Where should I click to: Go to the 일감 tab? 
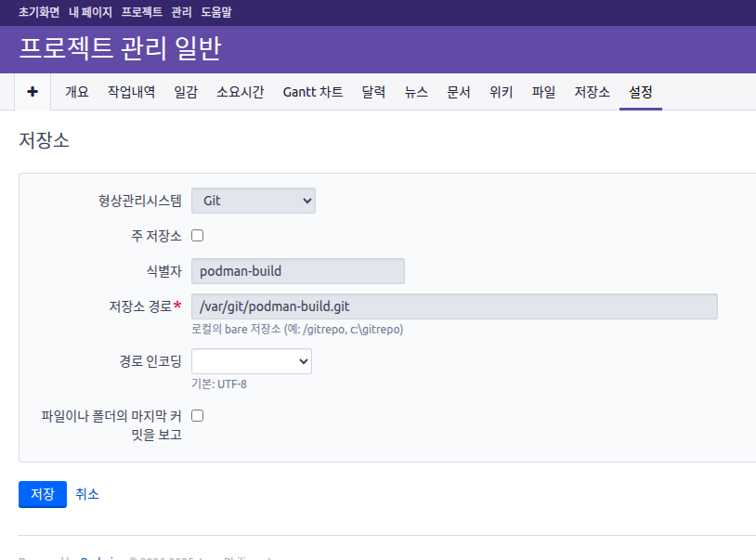point(186,92)
